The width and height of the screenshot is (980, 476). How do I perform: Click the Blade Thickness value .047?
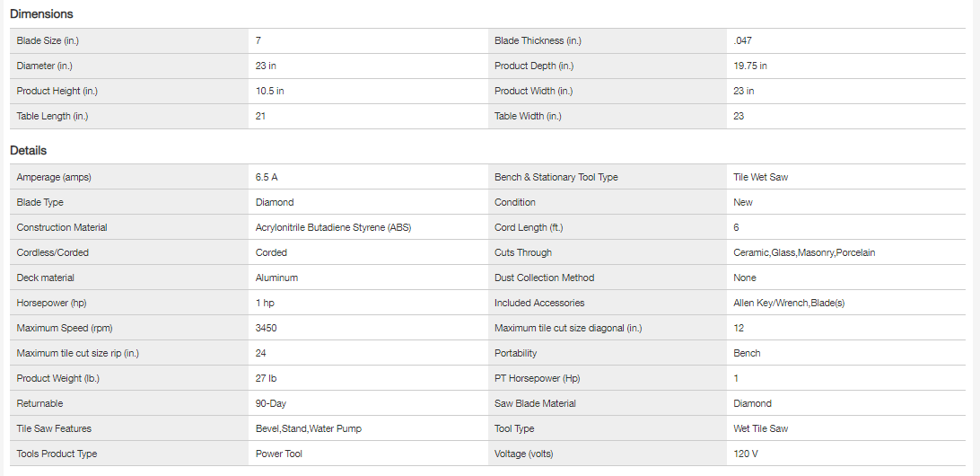742,40
